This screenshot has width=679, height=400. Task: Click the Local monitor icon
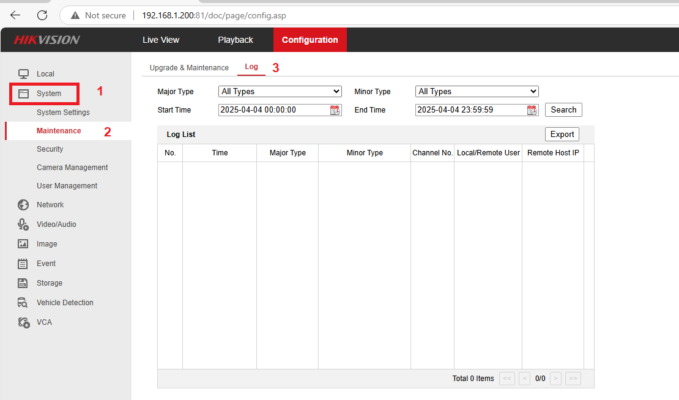coord(23,74)
